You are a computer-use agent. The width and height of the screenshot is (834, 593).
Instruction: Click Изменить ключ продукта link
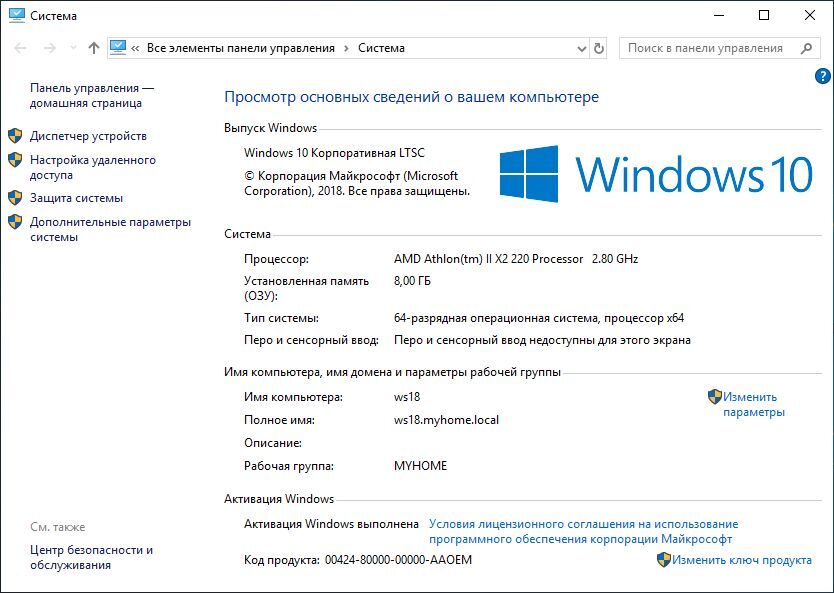741,560
